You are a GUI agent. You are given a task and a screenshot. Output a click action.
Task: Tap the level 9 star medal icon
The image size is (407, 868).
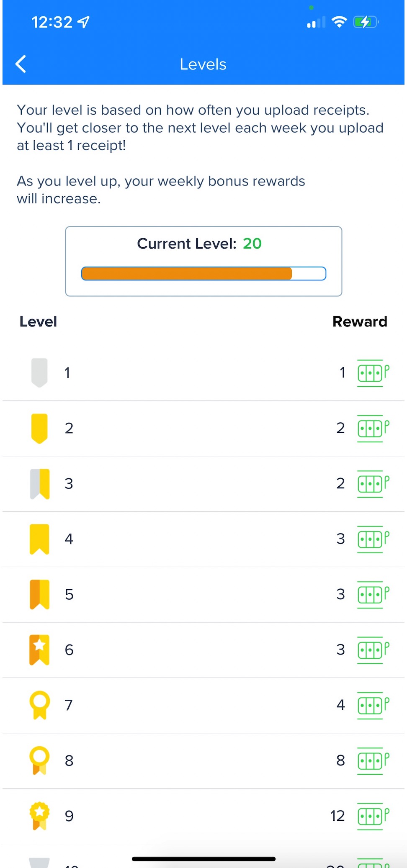39,815
